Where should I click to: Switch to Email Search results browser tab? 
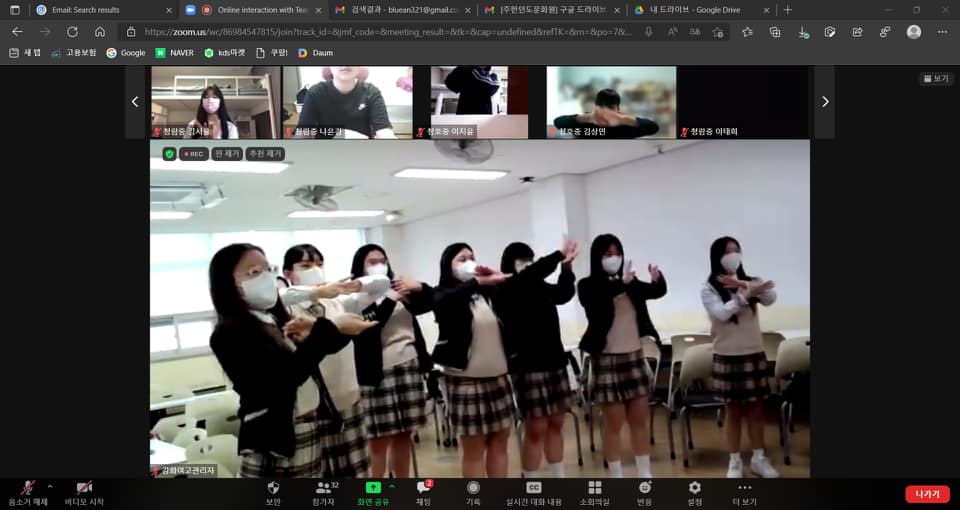90,10
